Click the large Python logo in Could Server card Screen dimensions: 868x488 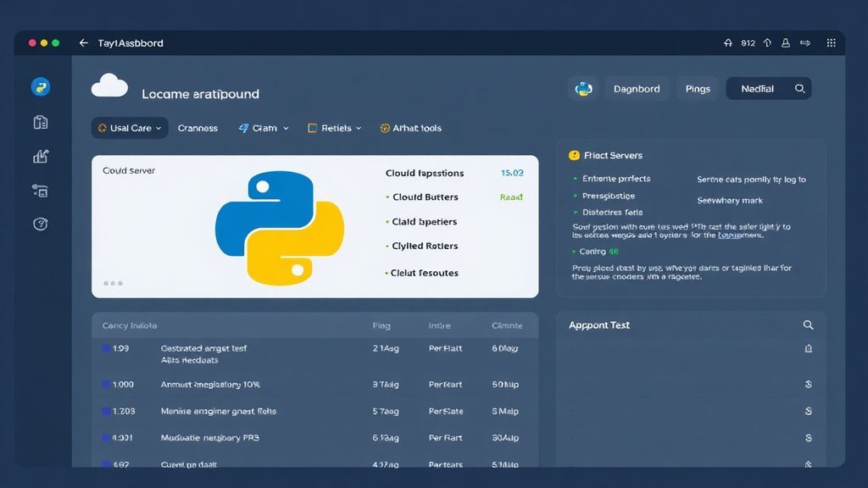pyautogui.click(x=280, y=228)
